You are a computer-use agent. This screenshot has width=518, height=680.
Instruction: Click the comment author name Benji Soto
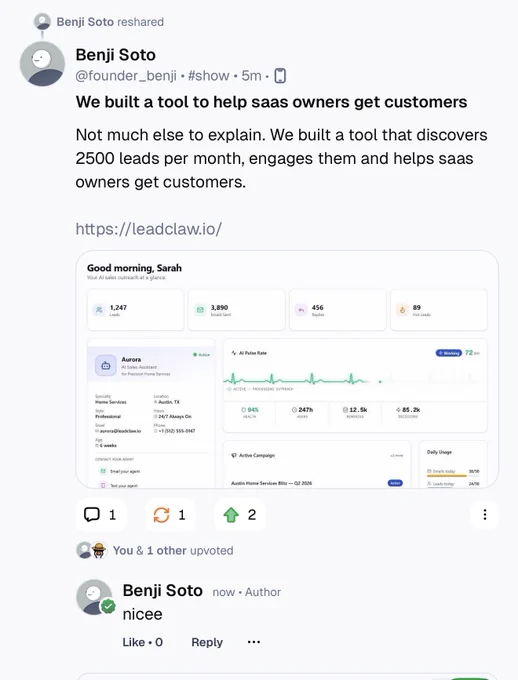pos(163,590)
